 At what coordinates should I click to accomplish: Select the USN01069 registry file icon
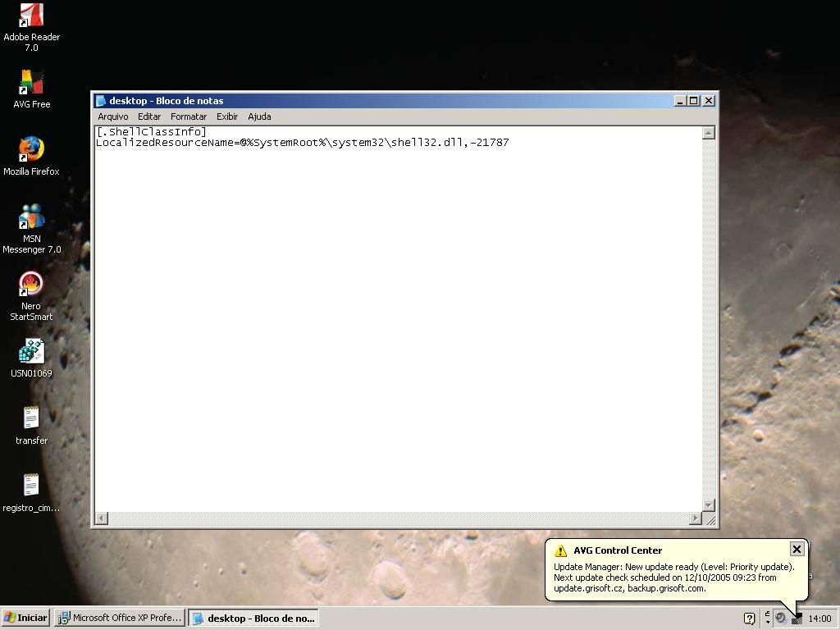32,358
